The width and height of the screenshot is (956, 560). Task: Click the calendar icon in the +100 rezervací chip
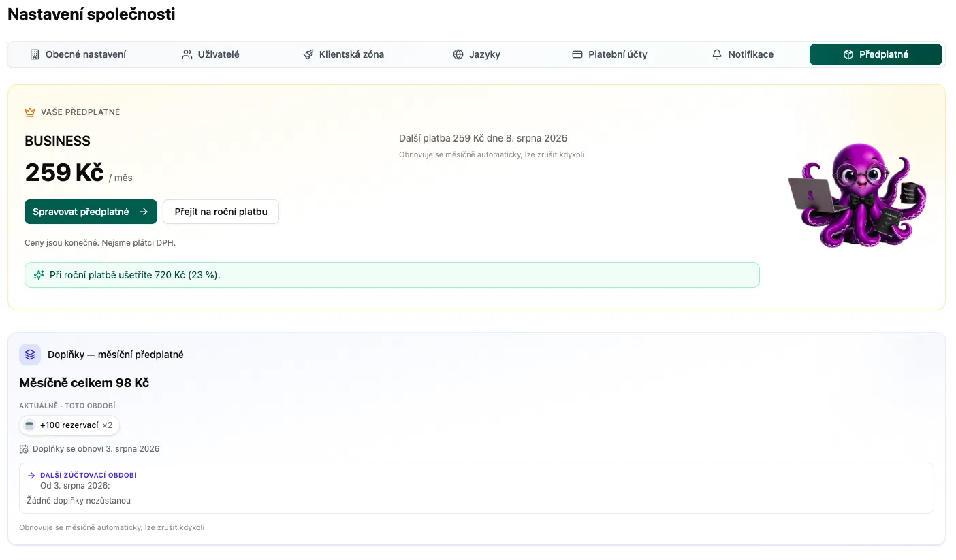[x=29, y=425]
